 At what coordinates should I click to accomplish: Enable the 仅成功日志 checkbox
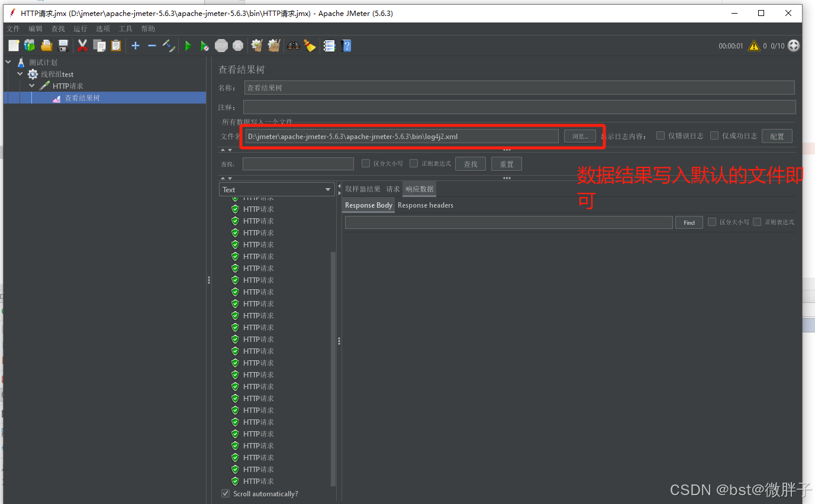point(714,135)
